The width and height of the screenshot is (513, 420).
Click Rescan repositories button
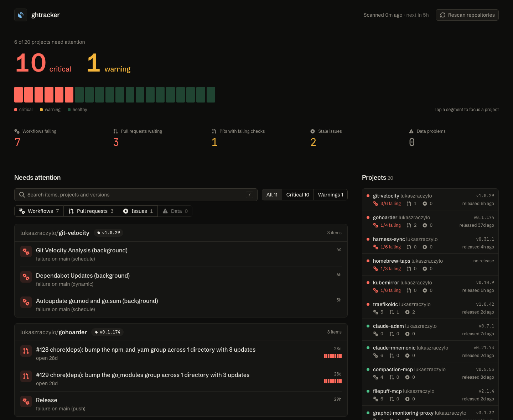[467, 15]
